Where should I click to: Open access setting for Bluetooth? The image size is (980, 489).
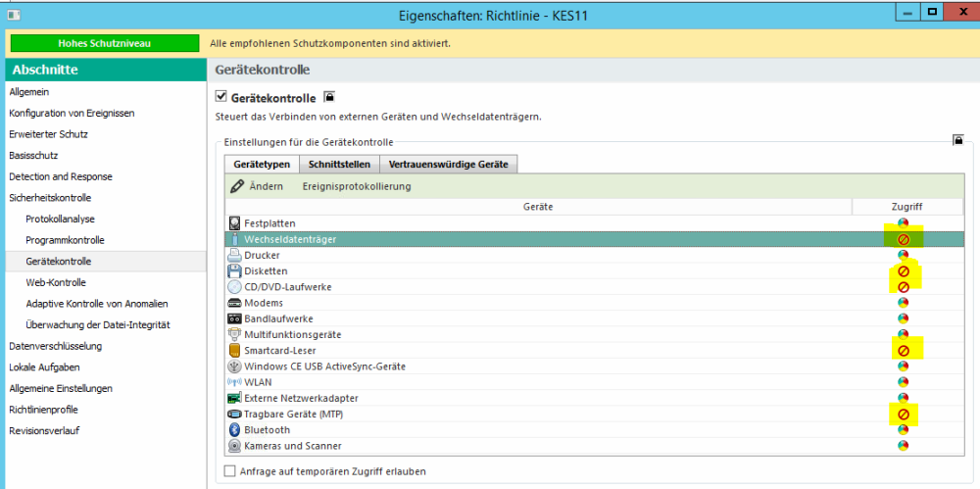click(903, 429)
